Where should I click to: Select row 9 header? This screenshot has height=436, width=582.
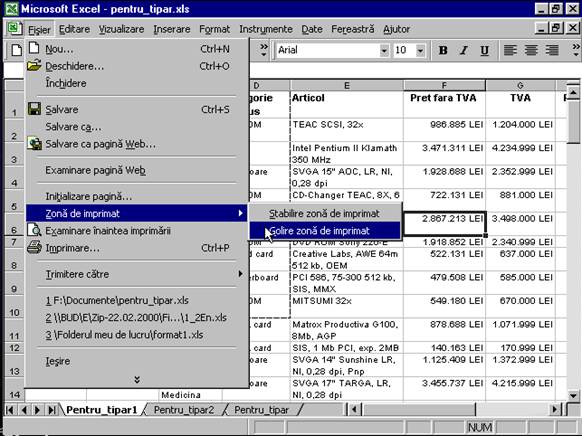(14, 283)
